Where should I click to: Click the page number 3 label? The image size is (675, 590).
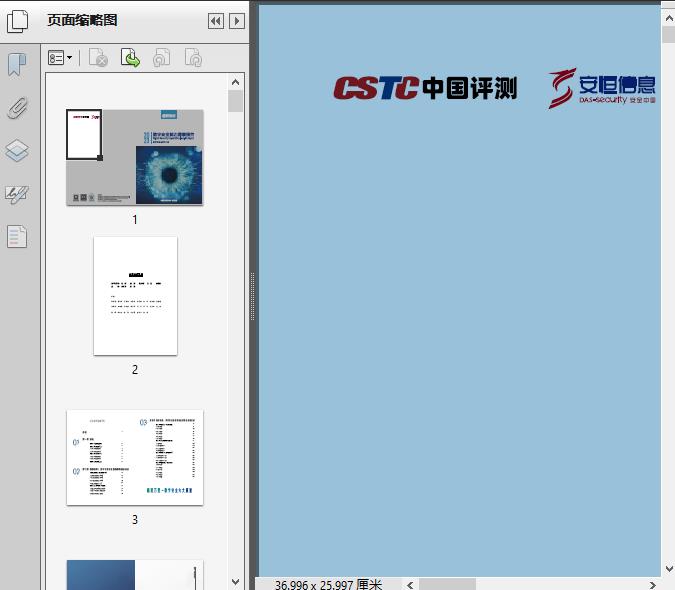pos(135,519)
